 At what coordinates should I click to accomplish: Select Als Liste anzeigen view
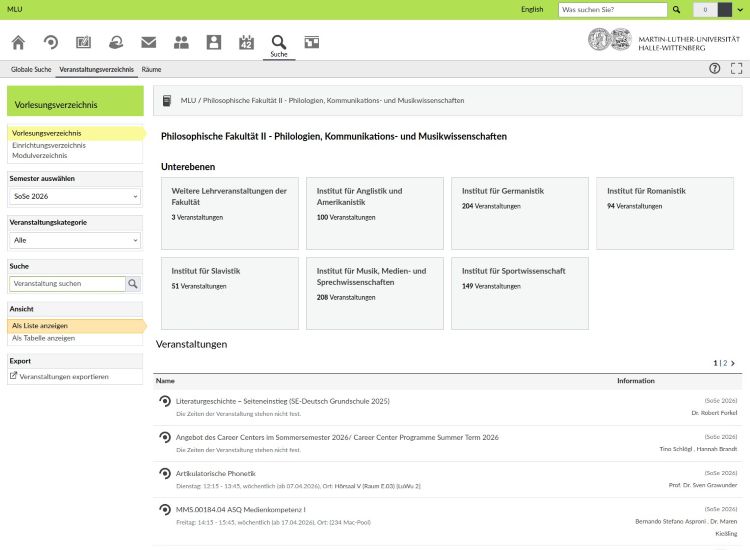[40, 326]
